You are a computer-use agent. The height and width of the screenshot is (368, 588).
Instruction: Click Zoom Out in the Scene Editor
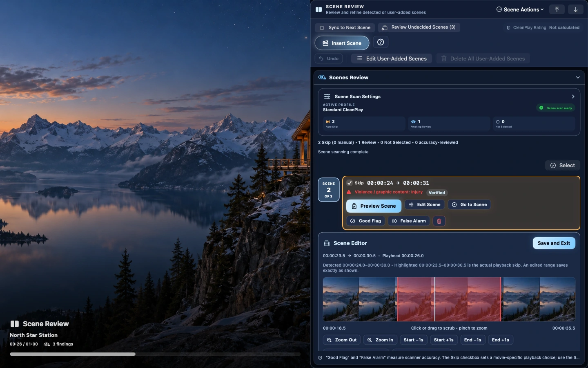click(x=342, y=340)
